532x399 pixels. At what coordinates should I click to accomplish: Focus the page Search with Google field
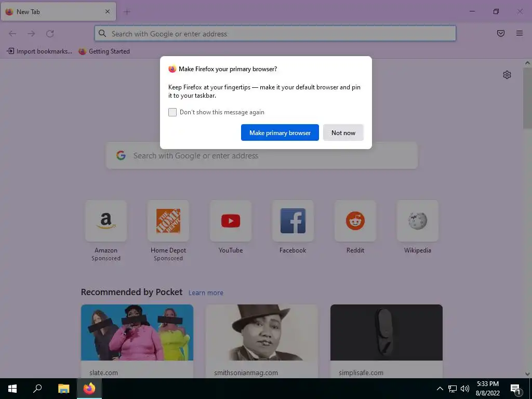(x=262, y=155)
